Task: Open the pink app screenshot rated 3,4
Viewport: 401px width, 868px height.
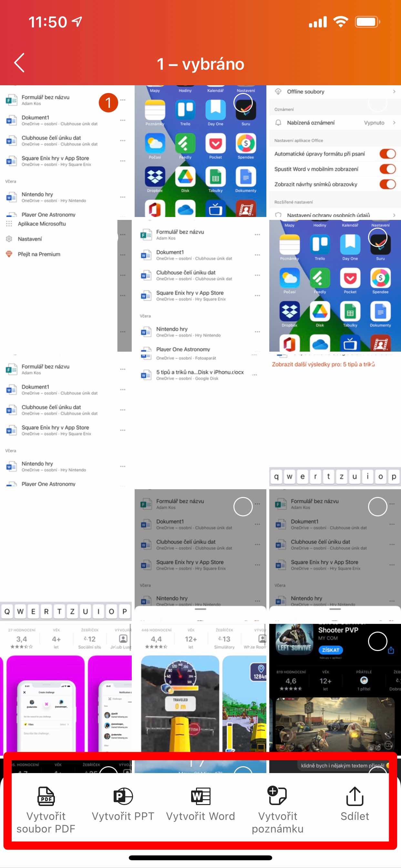Action: [66, 690]
